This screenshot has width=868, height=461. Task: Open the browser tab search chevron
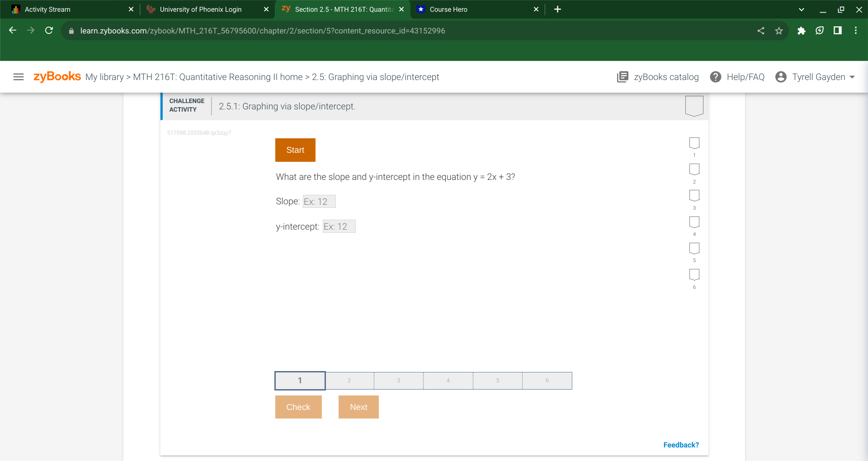801,9
